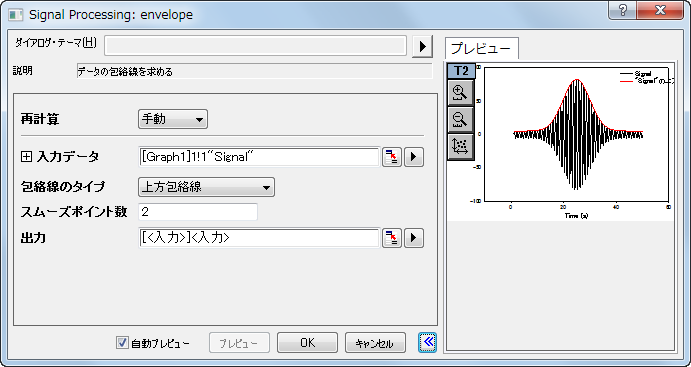Zoom out of the preview graph
Viewport: 691px width, 367px height.
tap(461, 120)
